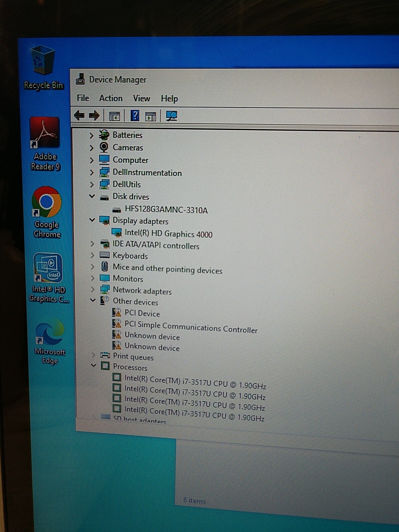Launch Adobe Reader 9 desktop shortcut
399x532 pixels.
[x=45, y=144]
